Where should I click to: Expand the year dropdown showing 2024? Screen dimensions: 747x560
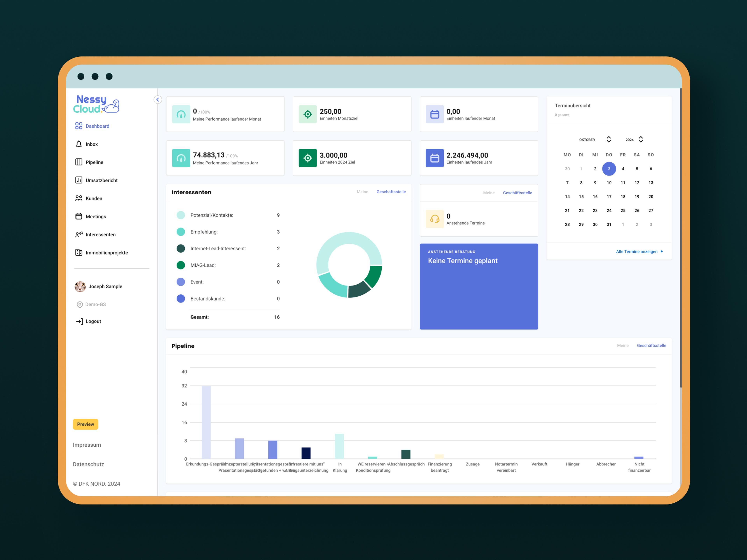(641, 139)
